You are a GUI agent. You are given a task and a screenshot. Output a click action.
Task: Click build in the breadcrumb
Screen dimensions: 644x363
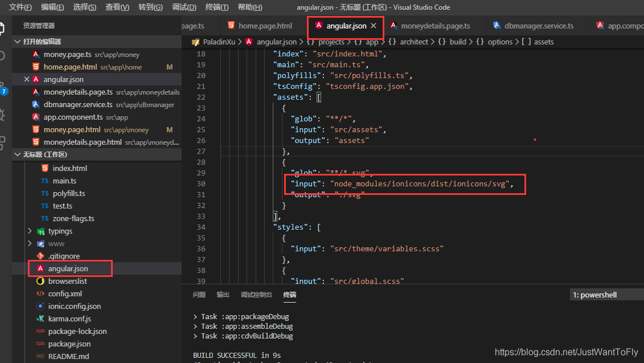pyautogui.click(x=458, y=42)
